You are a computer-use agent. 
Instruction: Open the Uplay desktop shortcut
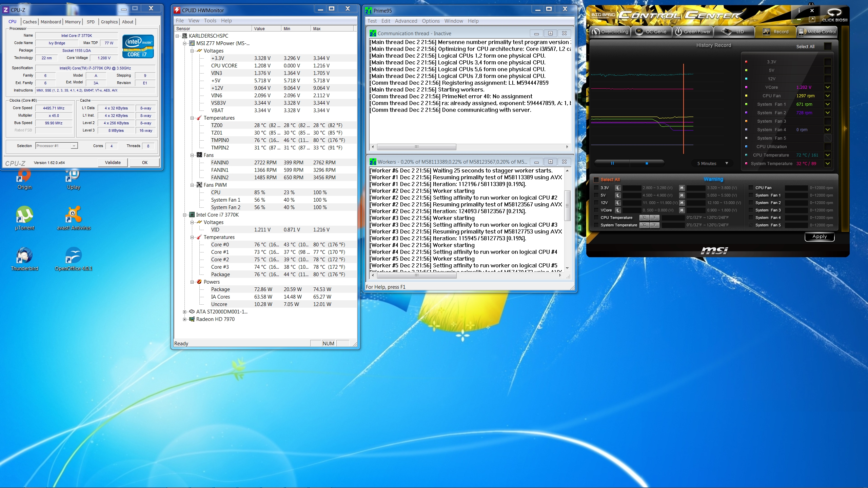point(74,180)
